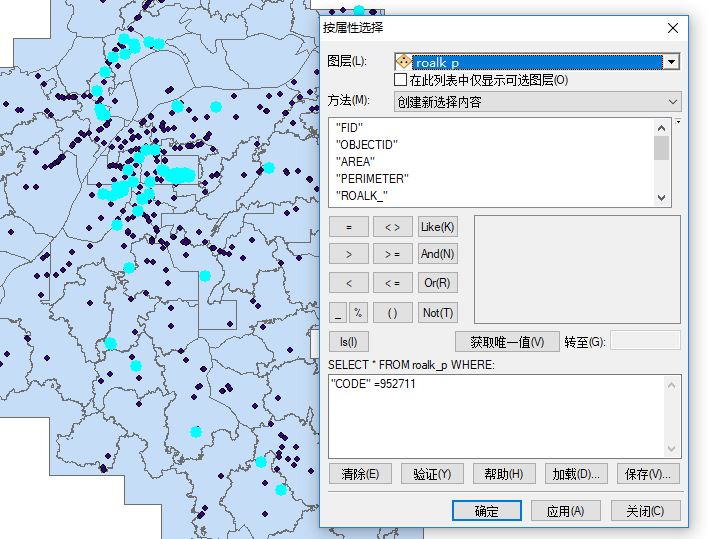Select "PERIMETER" field from the list
This screenshot has height=539, width=716.
click(372, 179)
